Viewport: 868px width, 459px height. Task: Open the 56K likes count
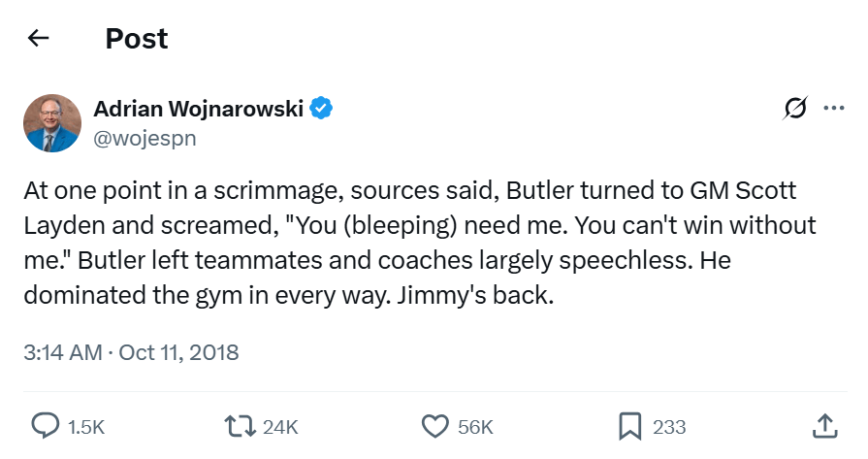tap(475, 427)
